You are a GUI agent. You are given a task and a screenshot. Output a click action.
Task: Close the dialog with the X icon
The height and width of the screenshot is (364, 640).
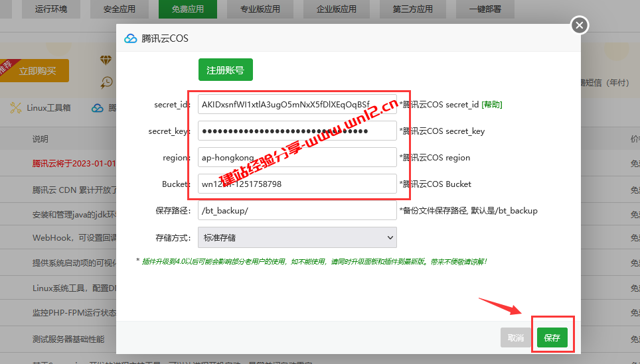[579, 25]
